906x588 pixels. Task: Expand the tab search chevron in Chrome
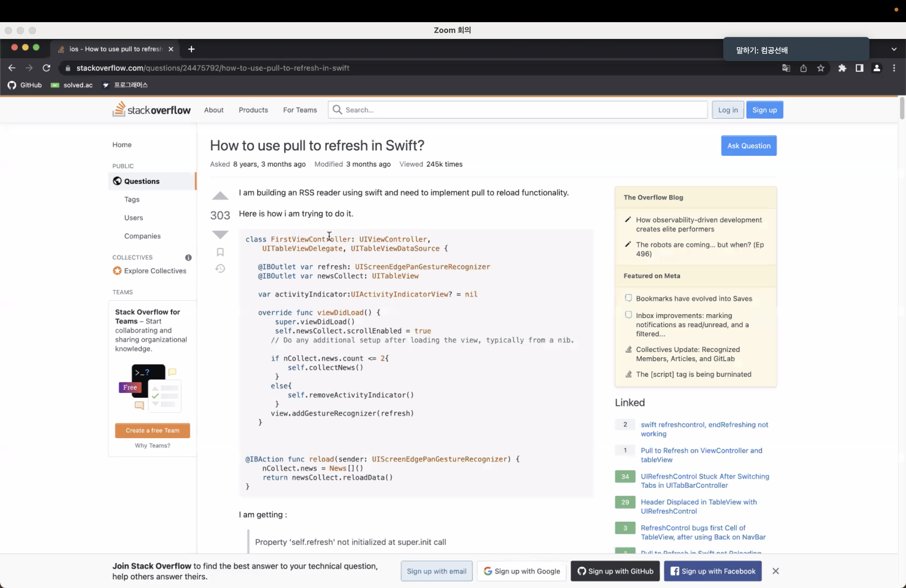click(894, 49)
